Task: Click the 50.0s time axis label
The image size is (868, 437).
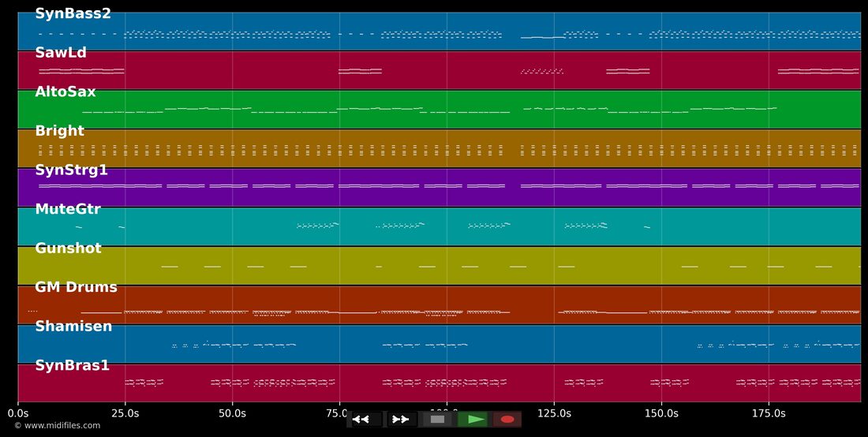Action: [233, 413]
